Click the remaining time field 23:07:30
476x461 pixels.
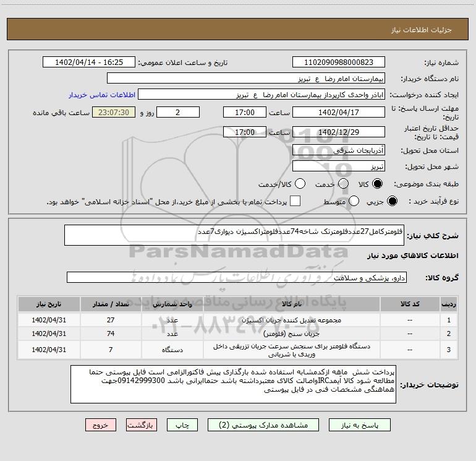(x=114, y=112)
